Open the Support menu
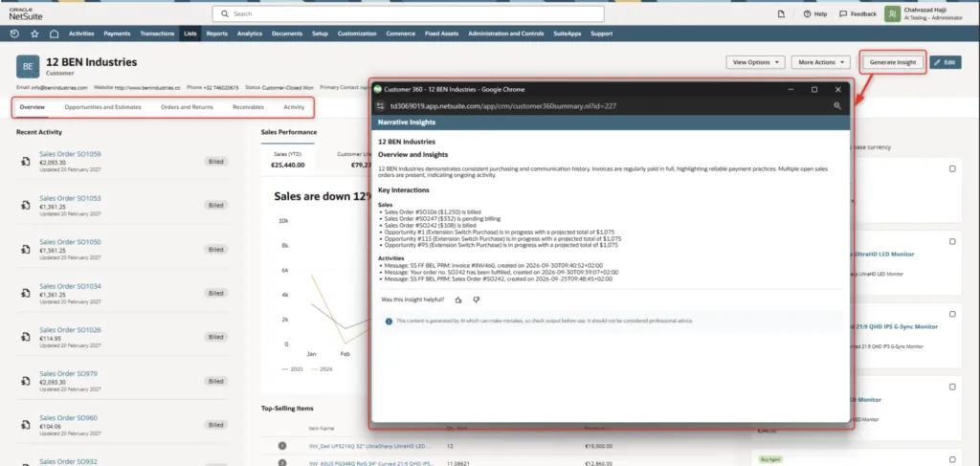 pyautogui.click(x=601, y=33)
